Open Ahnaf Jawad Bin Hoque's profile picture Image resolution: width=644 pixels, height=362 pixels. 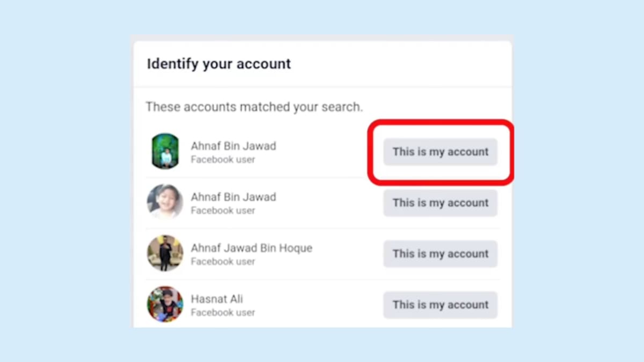pos(165,253)
